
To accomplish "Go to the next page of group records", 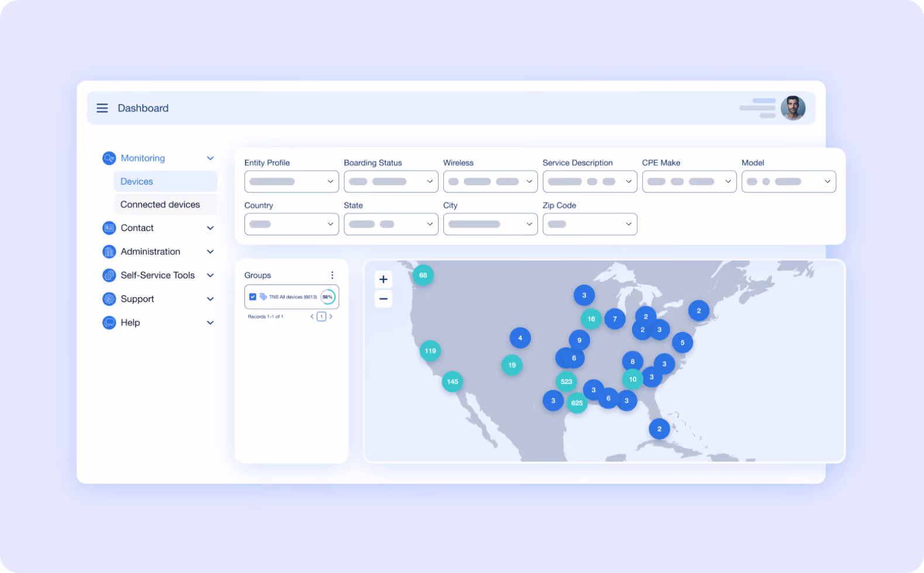I will pyautogui.click(x=331, y=317).
